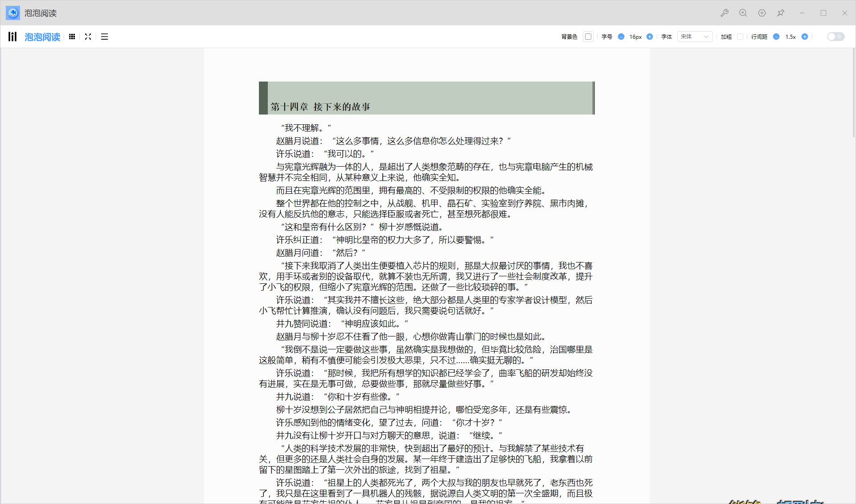Click the line 井九说道：“你和十岁有些像。”
The image size is (856, 504).
[x=338, y=397]
